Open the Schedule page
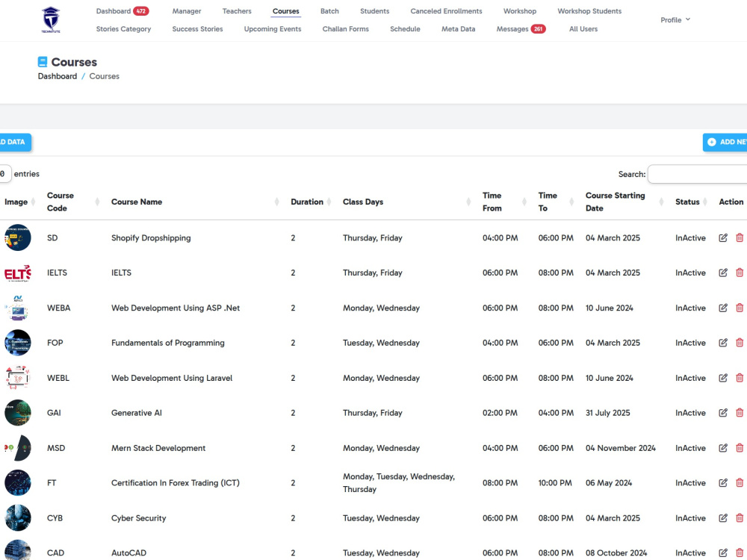The height and width of the screenshot is (560, 747). [405, 29]
